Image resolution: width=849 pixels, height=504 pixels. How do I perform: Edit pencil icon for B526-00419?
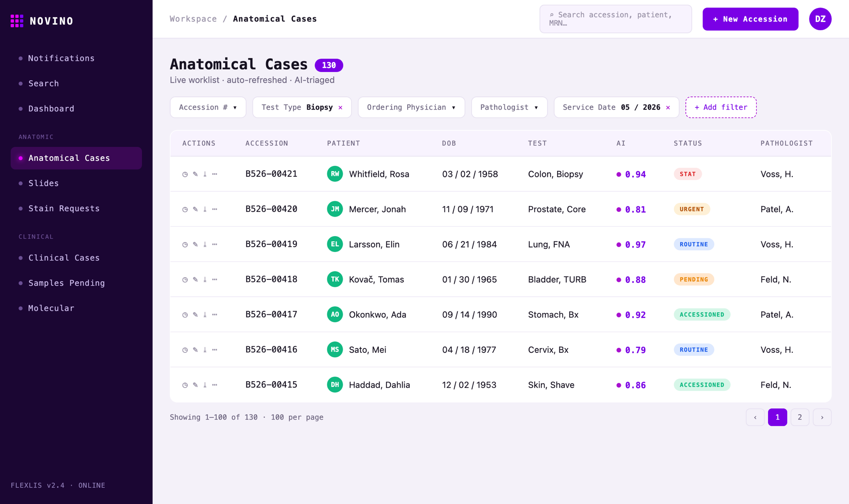click(195, 244)
